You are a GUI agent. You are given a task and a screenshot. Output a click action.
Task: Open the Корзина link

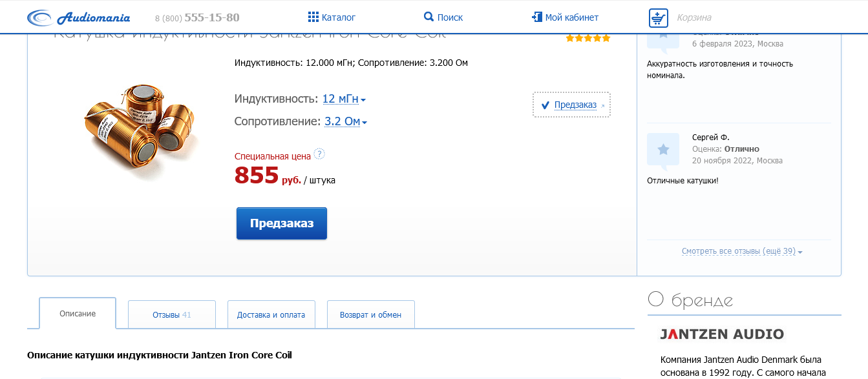tap(694, 17)
